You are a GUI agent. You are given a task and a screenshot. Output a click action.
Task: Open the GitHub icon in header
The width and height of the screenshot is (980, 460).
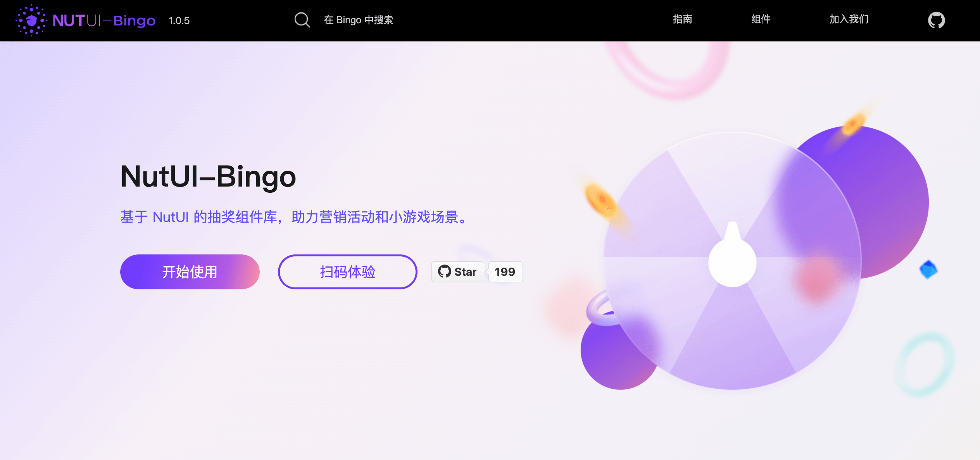coord(936,20)
